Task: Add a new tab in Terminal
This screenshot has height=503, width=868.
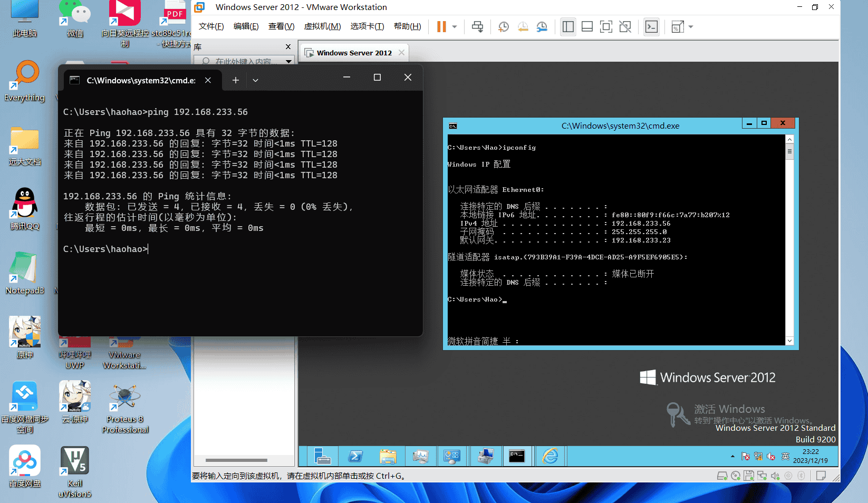Action: (236, 80)
